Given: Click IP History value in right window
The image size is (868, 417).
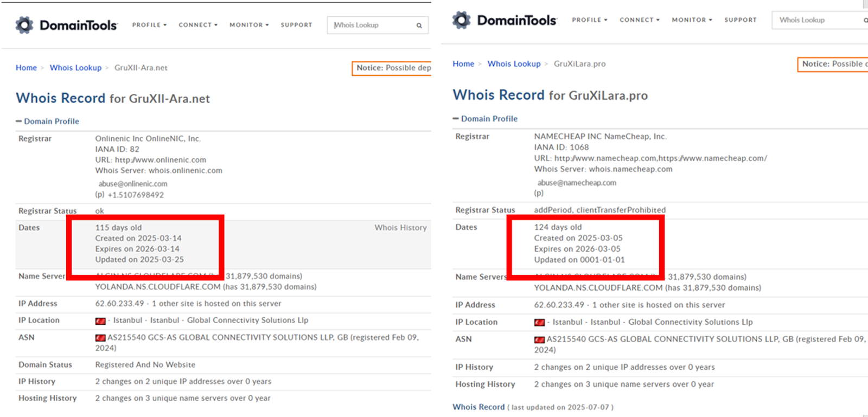Looking at the screenshot, I should click(x=624, y=367).
